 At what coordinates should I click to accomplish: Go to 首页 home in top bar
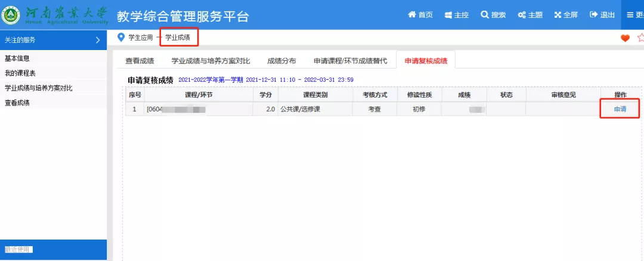coord(420,15)
